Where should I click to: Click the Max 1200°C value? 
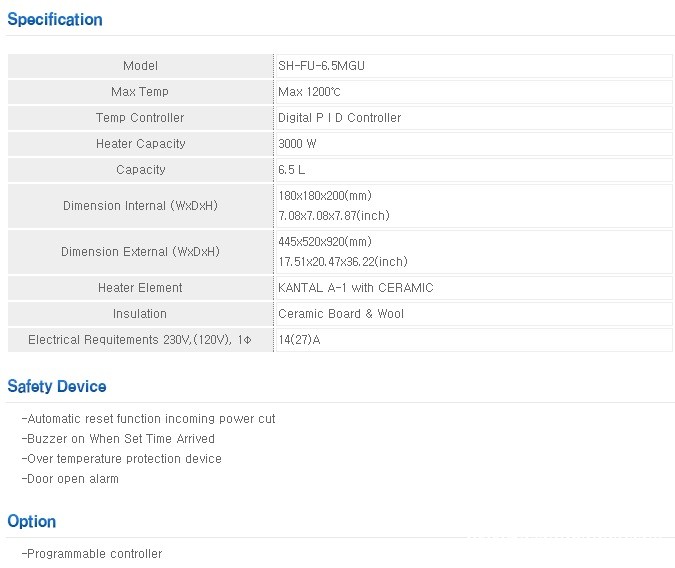(315, 92)
